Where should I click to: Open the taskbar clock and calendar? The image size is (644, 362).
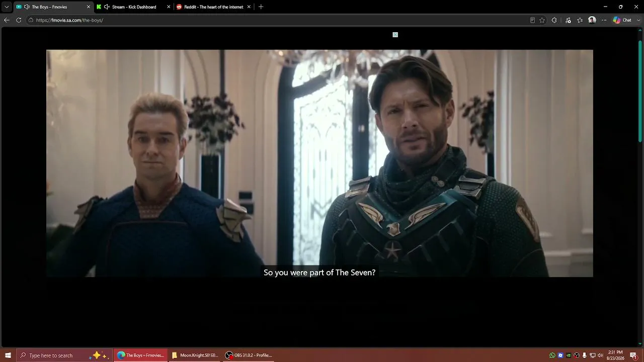tap(615, 355)
